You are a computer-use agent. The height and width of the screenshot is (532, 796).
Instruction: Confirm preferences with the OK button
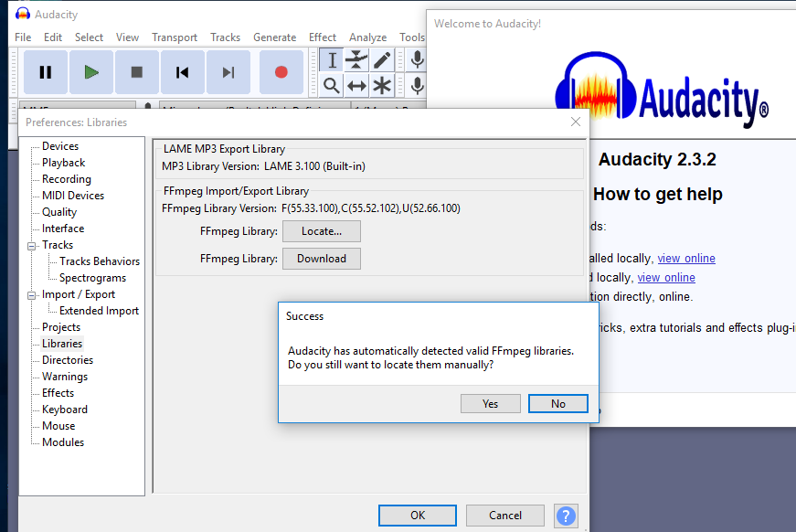pos(418,516)
